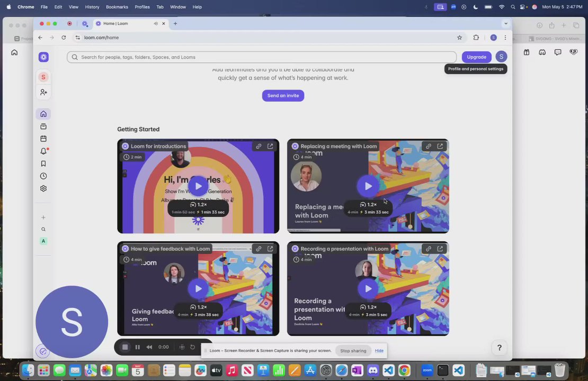The height and width of the screenshot is (381, 588).
Task: Copy link of Recording a presentation video
Action: (x=429, y=248)
